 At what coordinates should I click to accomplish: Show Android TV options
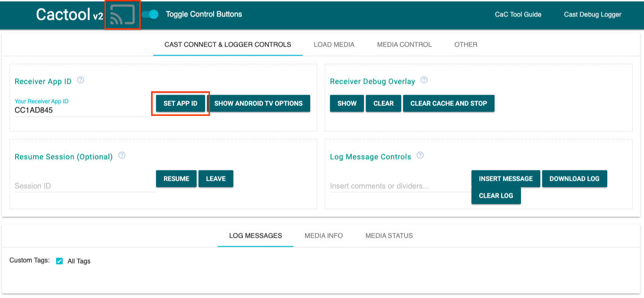pyautogui.click(x=259, y=103)
